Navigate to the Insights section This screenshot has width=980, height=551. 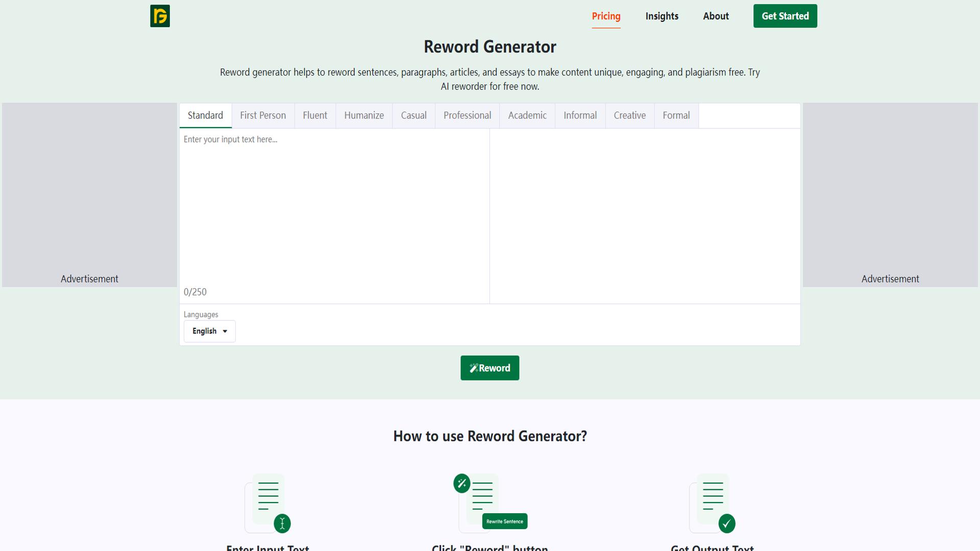[661, 16]
